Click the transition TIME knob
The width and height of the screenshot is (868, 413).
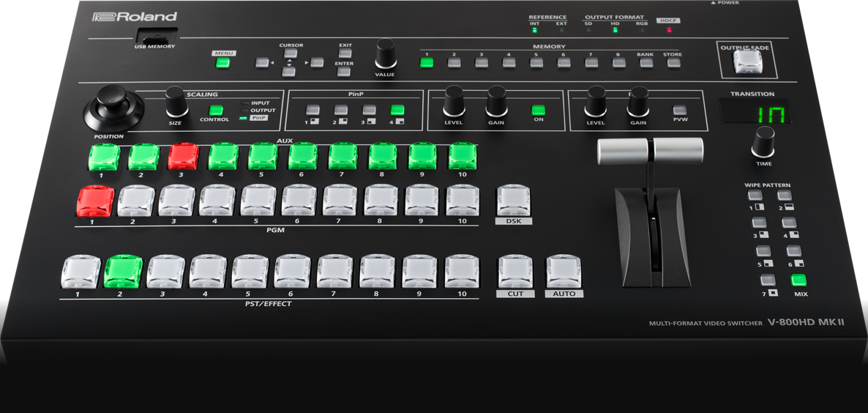click(763, 142)
